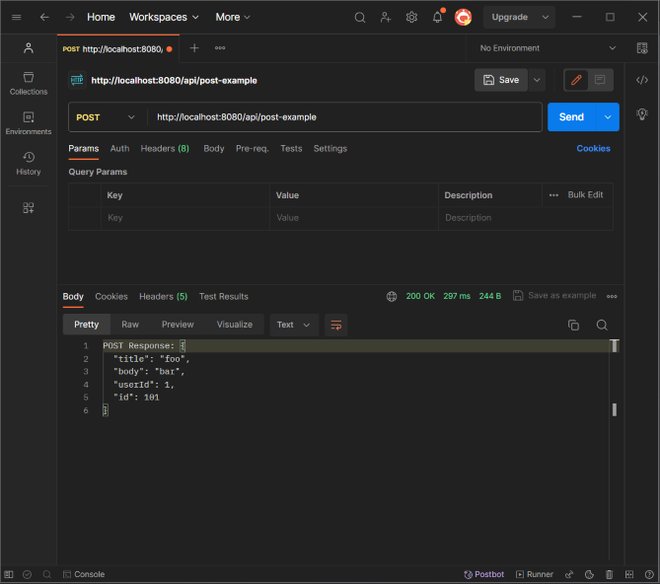
Task: Select the Raw response view tab
Action: click(x=130, y=325)
